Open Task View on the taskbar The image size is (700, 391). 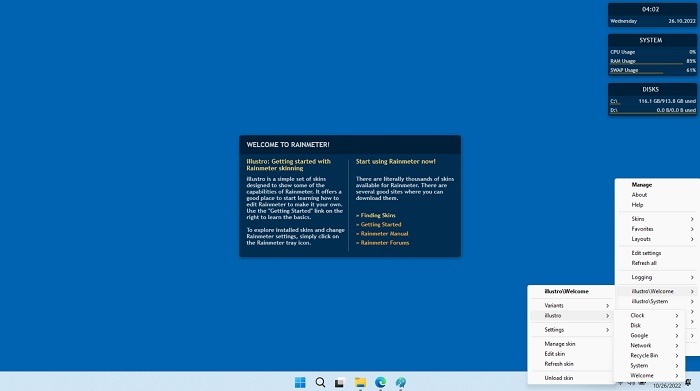pos(340,383)
